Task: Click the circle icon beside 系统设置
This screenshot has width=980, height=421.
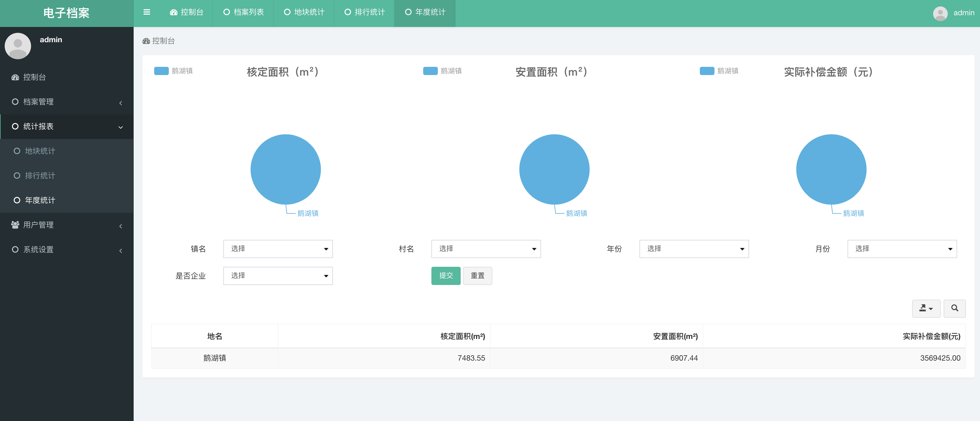Action: [x=15, y=249]
